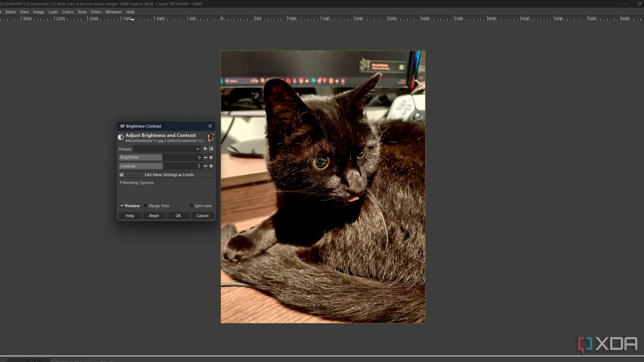Increase Contrast with the plus icon
The image size is (644, 362).
(x=211, y=166)
